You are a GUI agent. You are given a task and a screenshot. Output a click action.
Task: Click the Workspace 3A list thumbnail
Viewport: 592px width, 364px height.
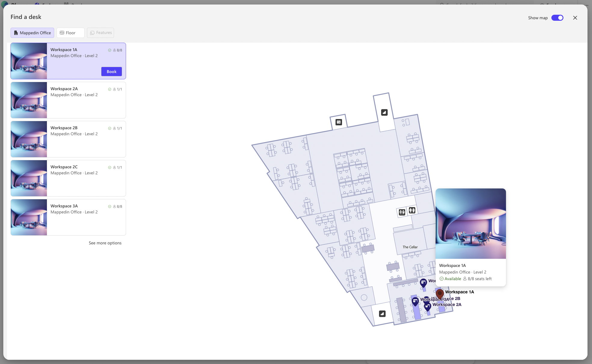(29, 217)
